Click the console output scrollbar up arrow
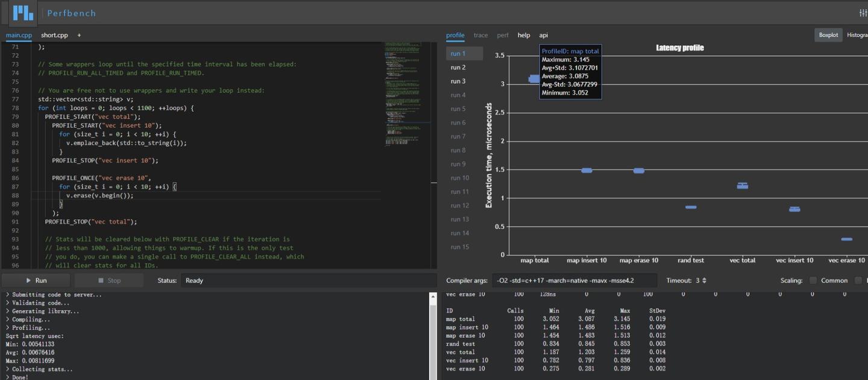Screen dimensions: 868x380 click(x=432, y=296)
